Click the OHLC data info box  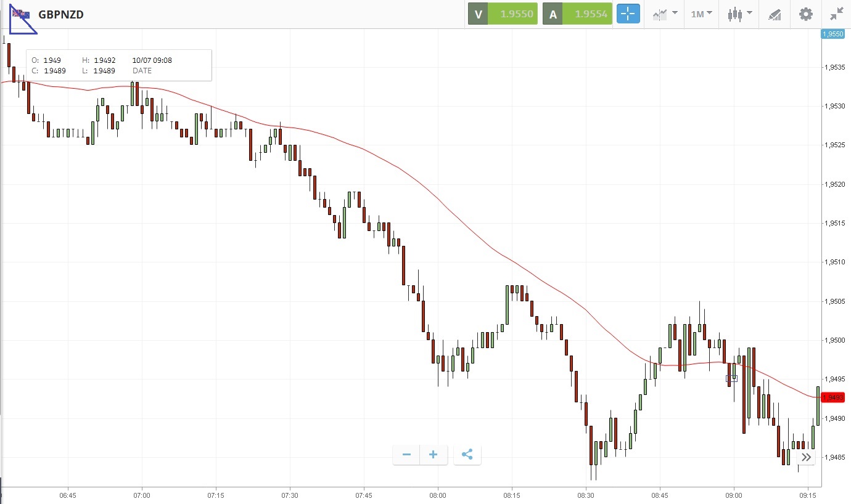119,65
